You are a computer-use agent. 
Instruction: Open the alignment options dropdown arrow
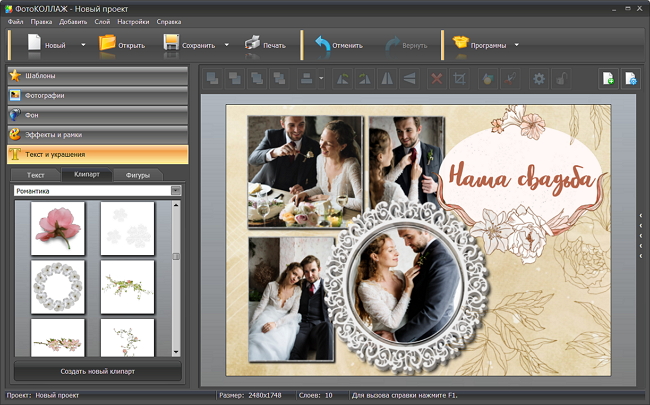click(x=321, y=78)
